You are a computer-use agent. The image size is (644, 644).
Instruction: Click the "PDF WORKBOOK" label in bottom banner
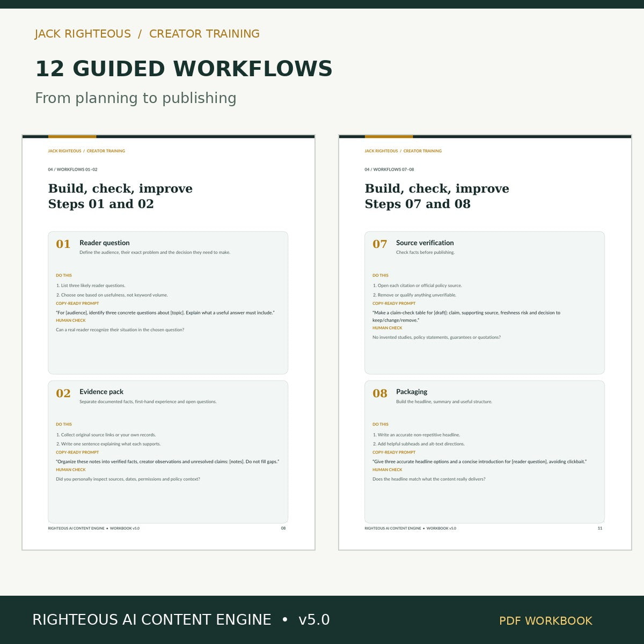pyautogui.click(x=546, y=621)
